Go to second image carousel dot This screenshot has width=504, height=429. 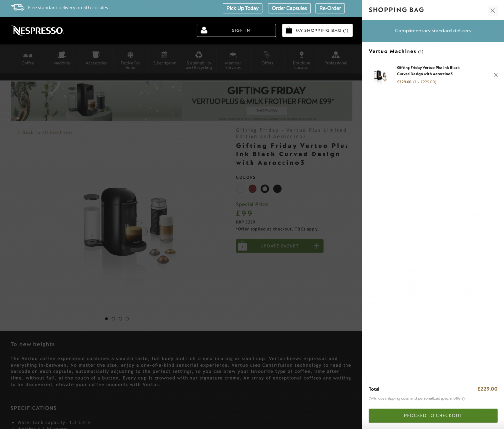pos(113,319)
